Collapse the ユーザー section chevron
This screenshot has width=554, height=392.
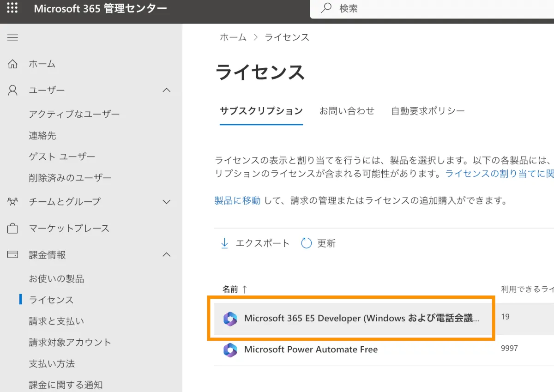pos(167,90)
